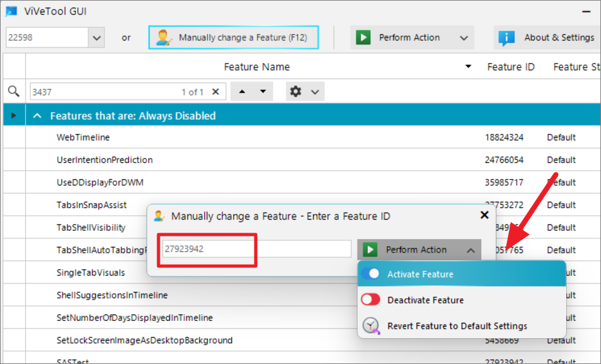This screenshot has height=364, width=601.
Task: Minimize the ViVeTool GUI window
Action: point(586,12)
